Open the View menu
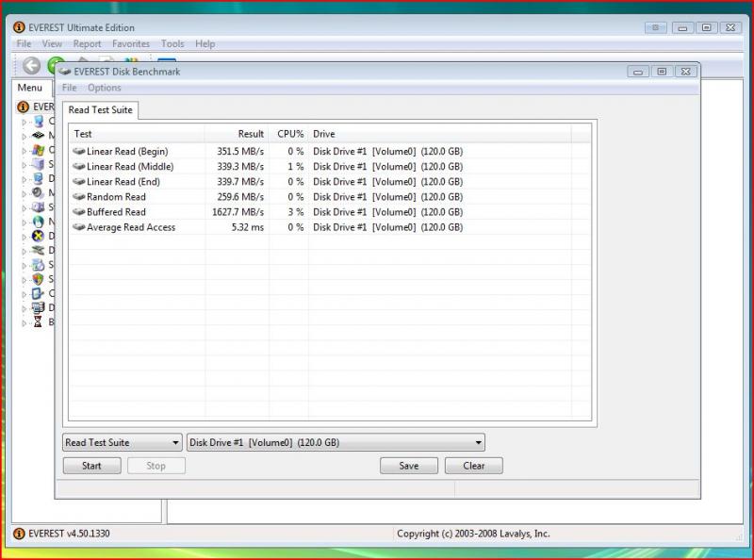 pos(52,43)
